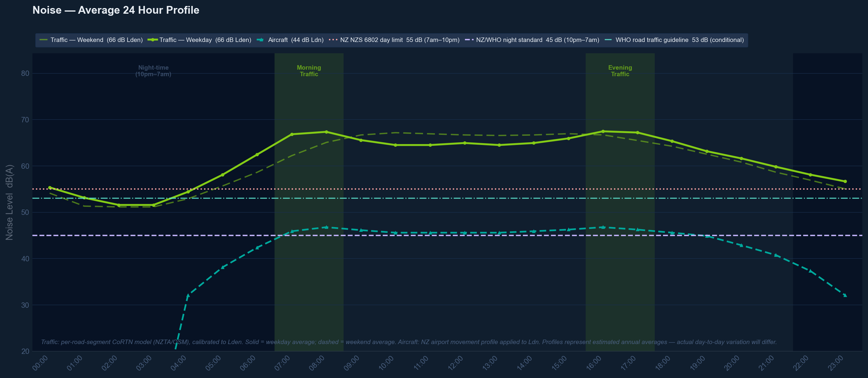Click the aircraft teal triangle legend marker
868x378 pixels.
pyautogui.click(x=261, y=40)
